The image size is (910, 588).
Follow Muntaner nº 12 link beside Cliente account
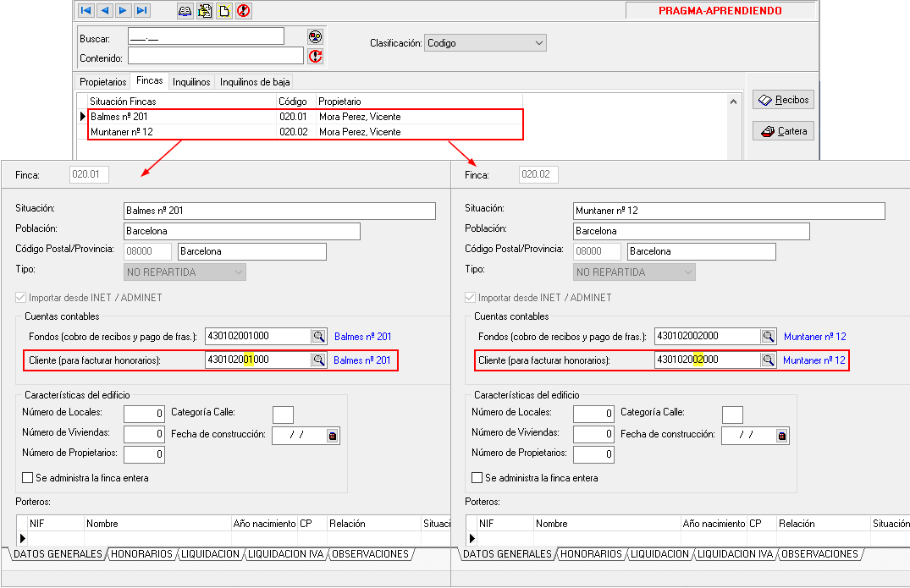coord(814,360)
